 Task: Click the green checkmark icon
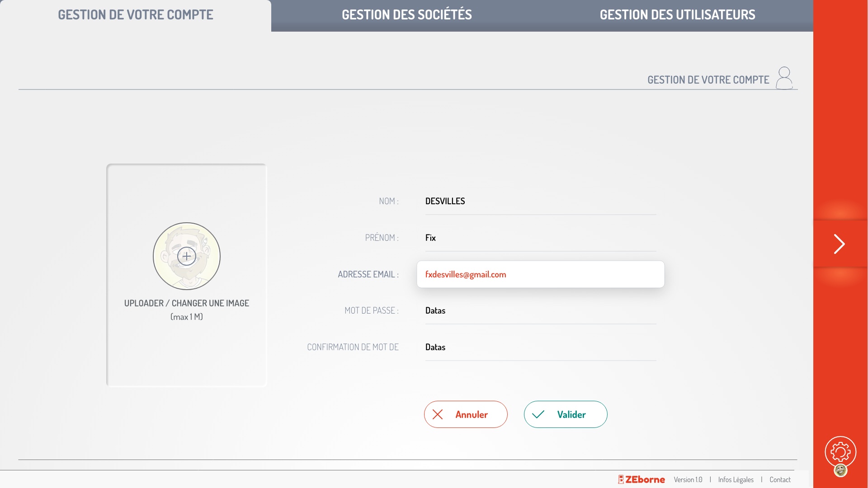(538, 414)
